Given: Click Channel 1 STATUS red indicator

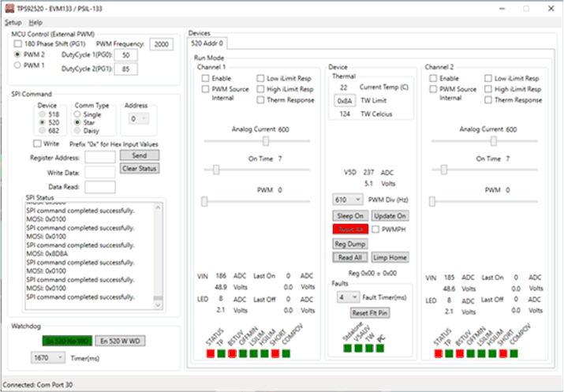Looking at the screenshot, I should (211, 353).
